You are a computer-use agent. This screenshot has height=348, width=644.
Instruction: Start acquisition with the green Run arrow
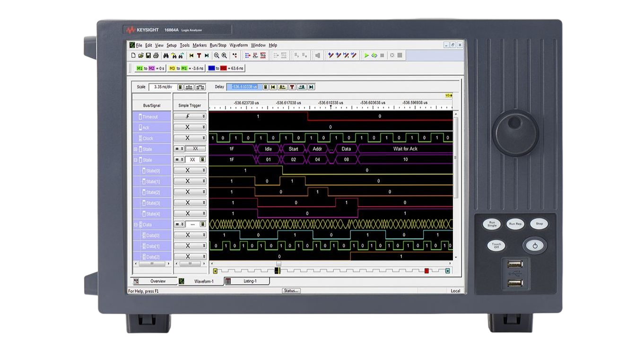pyautogui.click(x=366, y=55)
